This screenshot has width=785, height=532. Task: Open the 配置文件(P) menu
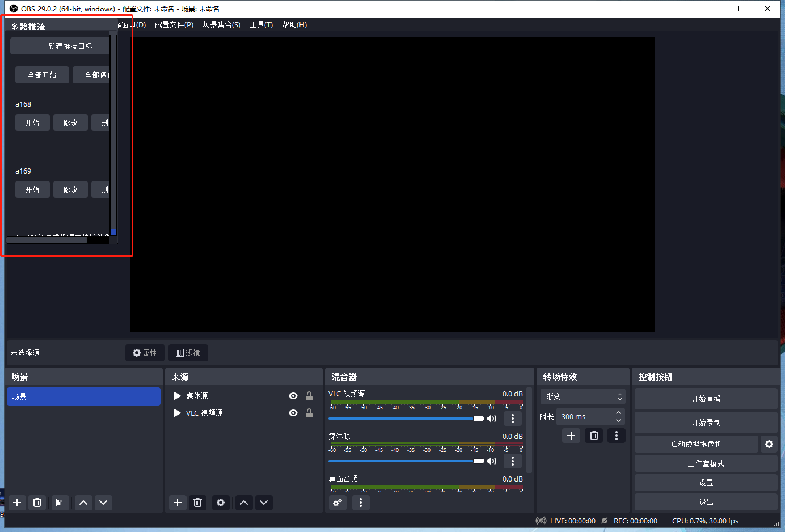click(174, 24)
